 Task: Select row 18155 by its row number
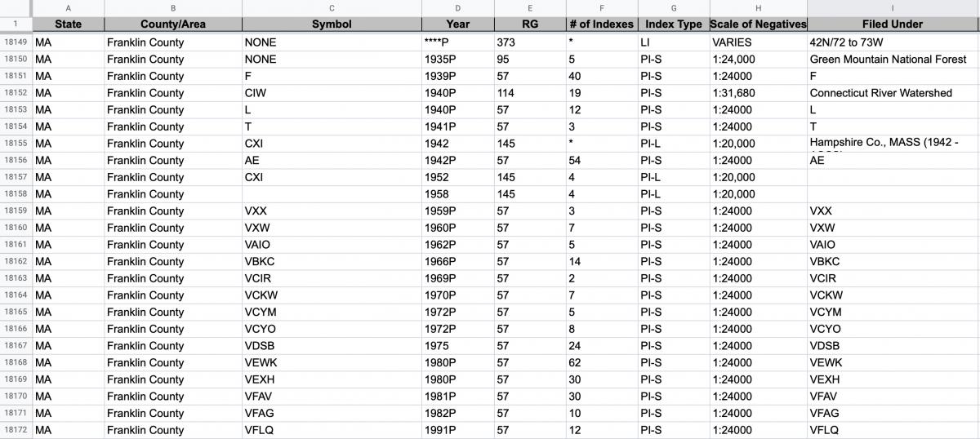point(16,144)
